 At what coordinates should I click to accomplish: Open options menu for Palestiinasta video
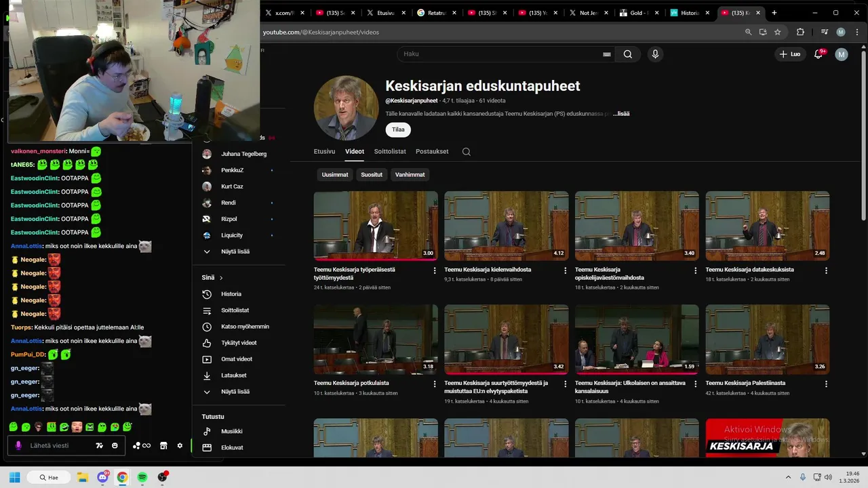point(826,384)
